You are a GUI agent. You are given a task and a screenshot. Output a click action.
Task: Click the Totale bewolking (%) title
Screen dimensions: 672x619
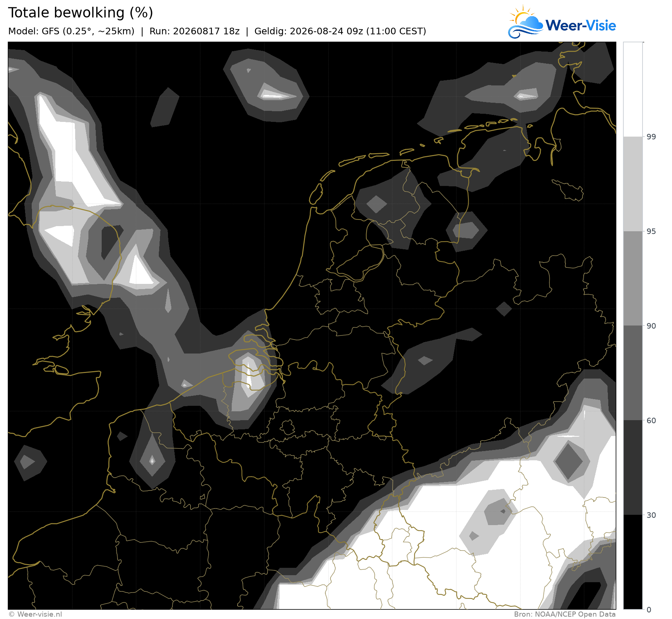(81, 13)
